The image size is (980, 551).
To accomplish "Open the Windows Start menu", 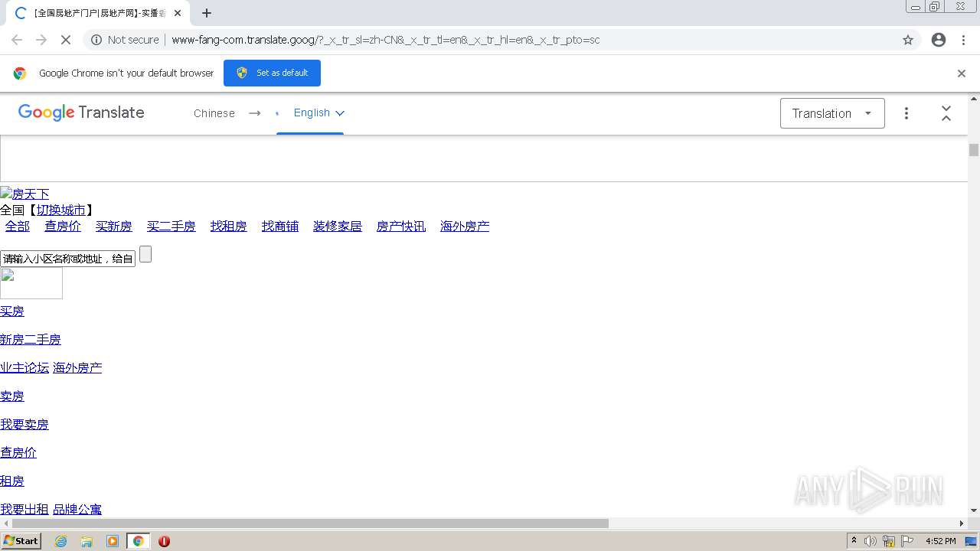I will coord(21,541).
